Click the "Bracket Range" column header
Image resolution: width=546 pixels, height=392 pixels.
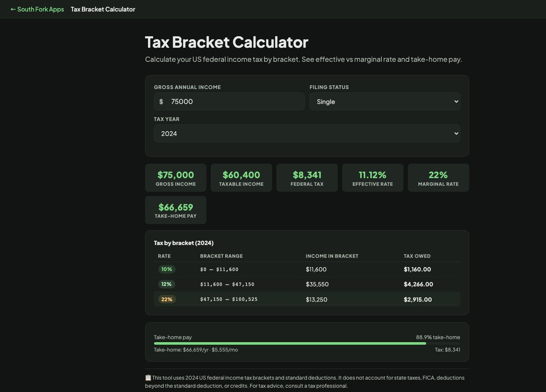pos(221,256)
